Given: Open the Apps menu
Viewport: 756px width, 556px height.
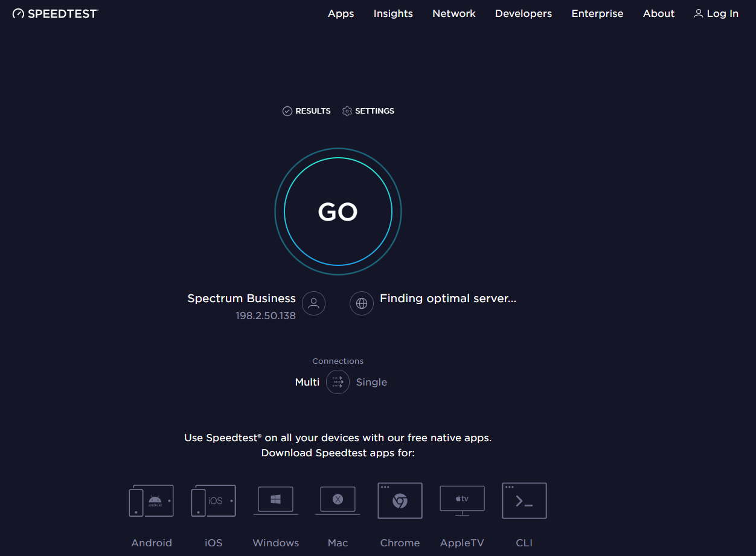Looking at the screenshot, I should pos(341,13).
